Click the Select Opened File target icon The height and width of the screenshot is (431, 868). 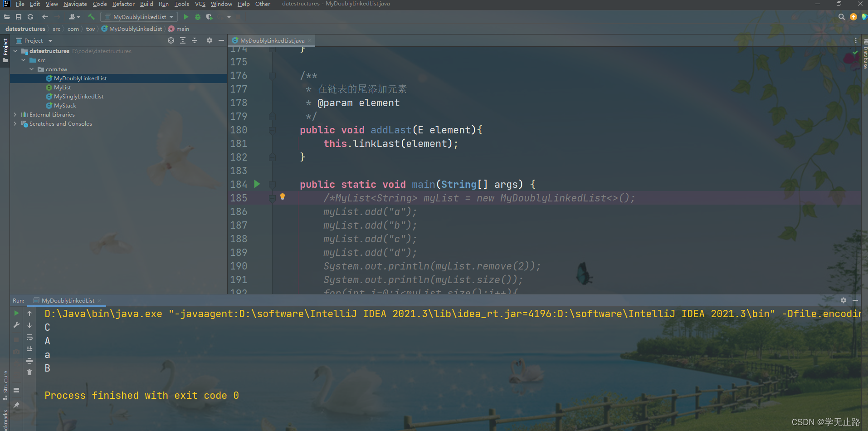pyautogui.click(x=171, y=40)
